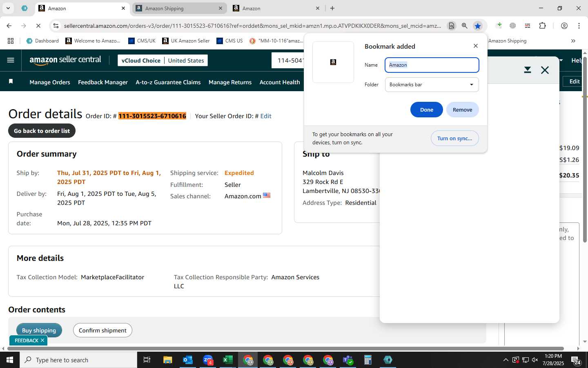Screen dimensions: 588x368
Task: Collapse the side panel with the down-arrow icon
Action: point(528,70)
